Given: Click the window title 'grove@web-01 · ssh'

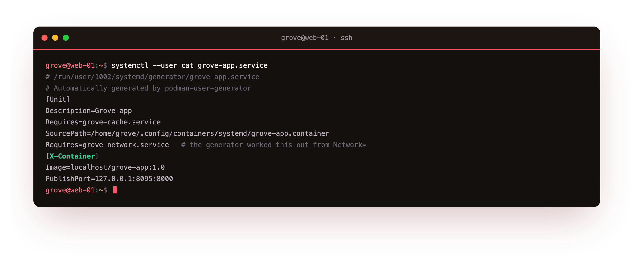Looking at the screenshot, I should click(317, 38).
